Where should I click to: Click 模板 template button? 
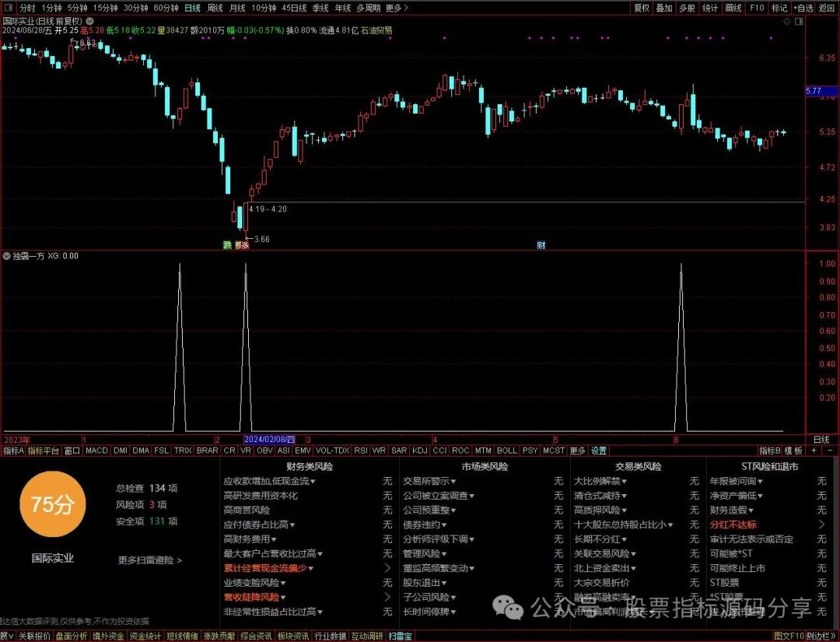794,451
